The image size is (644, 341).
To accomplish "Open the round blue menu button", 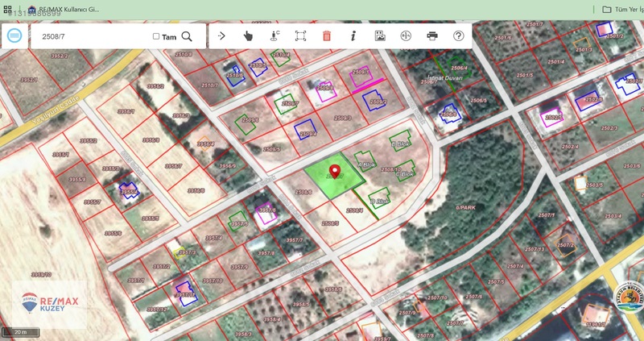I will point(14,36).
